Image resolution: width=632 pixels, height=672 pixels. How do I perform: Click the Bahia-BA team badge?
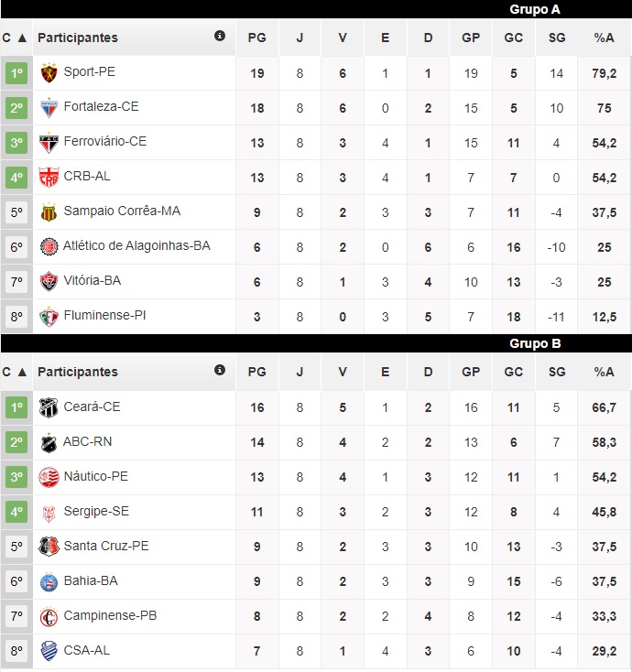(x=49, y=581)
